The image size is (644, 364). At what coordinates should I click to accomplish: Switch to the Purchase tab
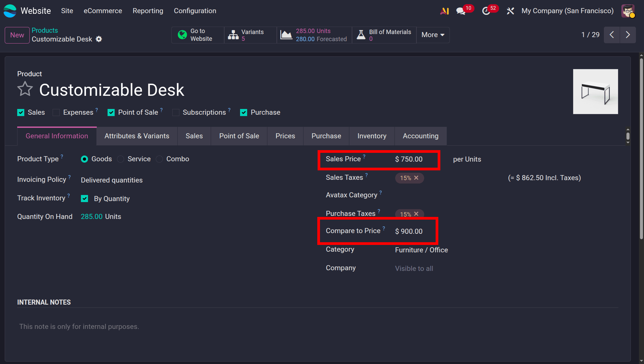[x=326, y=136]
